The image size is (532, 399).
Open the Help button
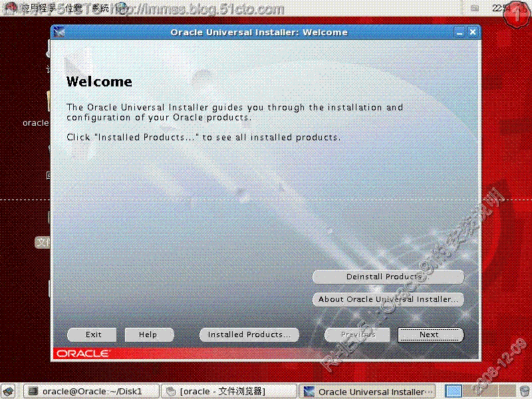149,335
